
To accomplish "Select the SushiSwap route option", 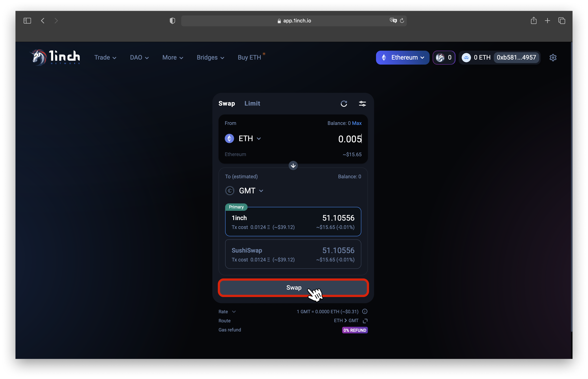I will (293, 254).
